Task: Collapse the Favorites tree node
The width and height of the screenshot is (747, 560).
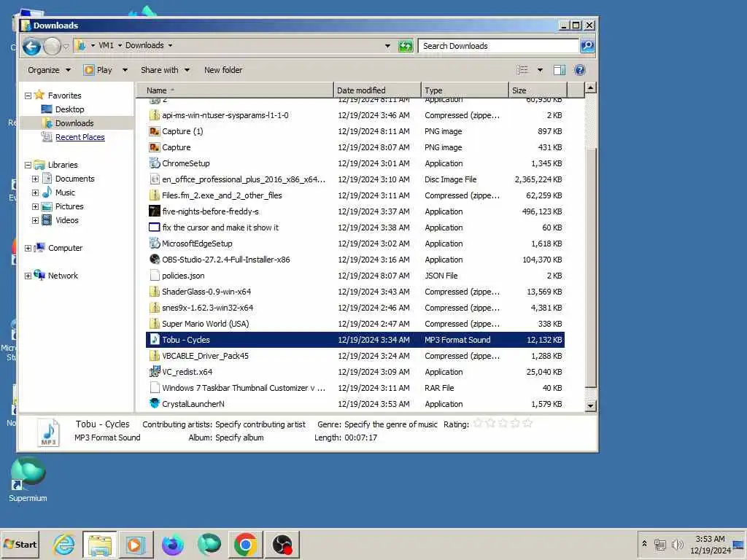Action: click(28, 96)
